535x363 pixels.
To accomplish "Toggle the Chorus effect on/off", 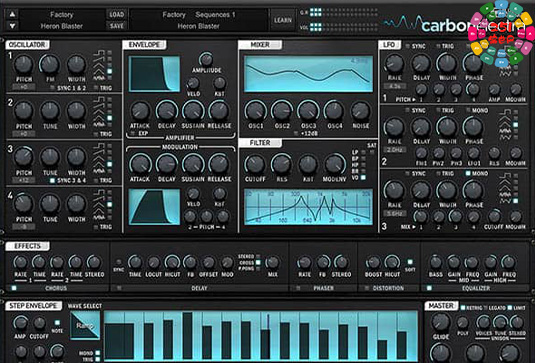I will click(x=14, y=288).
